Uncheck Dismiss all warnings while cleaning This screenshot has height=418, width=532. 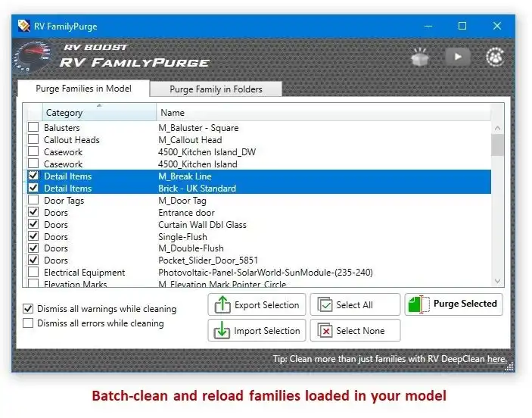coord(28,309)
